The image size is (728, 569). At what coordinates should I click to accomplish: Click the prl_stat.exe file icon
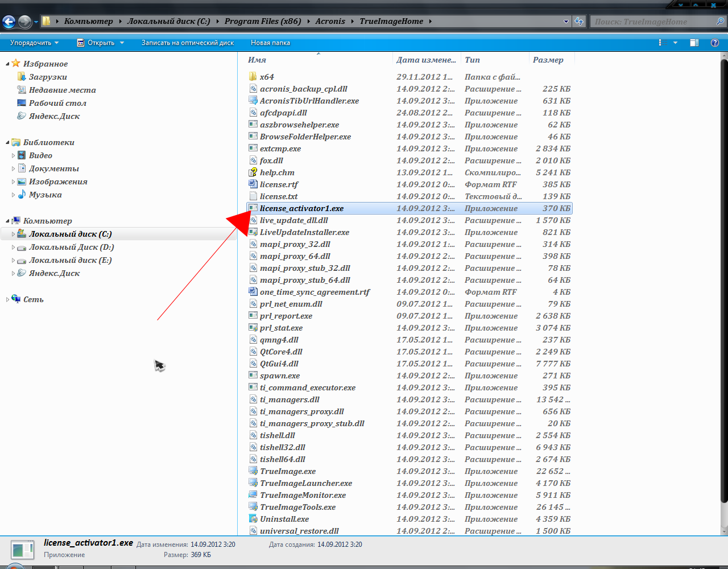pos(253,327)
